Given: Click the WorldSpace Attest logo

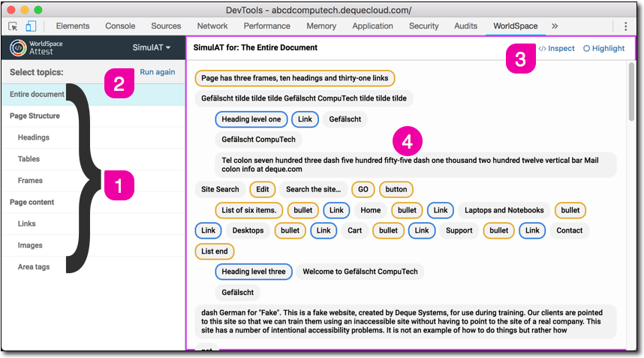Looking at the screenshot, I should (37, 47).
